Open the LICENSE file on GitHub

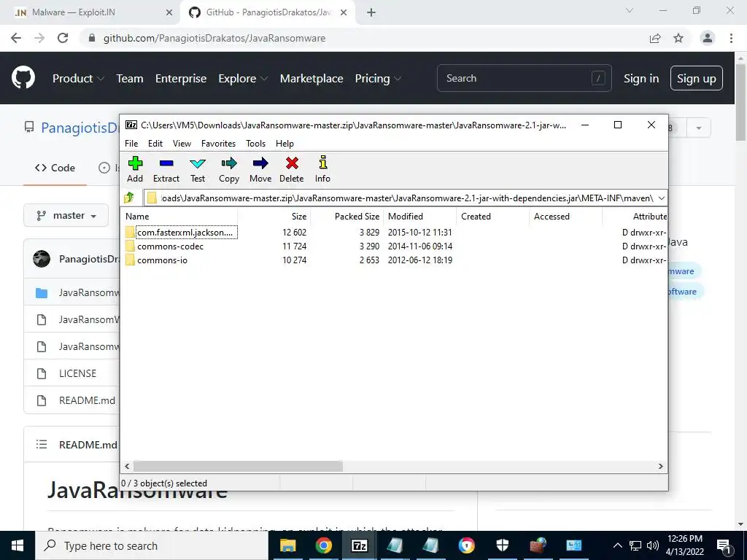tap(77, 373)
